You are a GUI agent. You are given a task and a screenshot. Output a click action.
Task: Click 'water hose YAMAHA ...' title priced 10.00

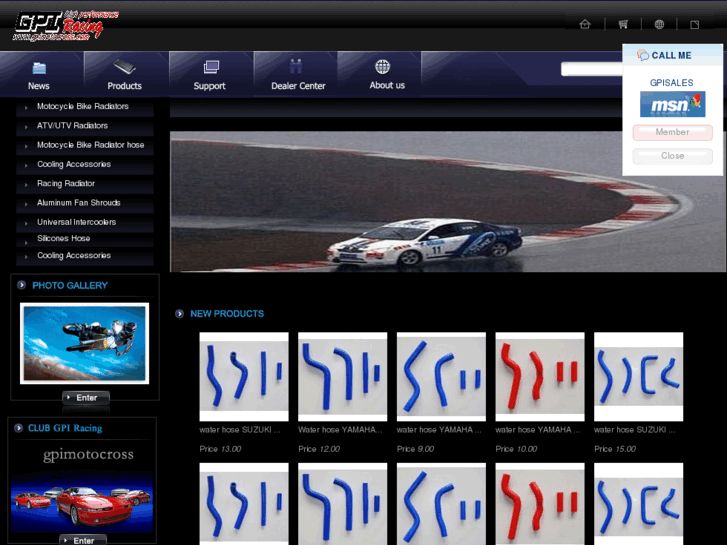pyautogui.click(x=537, y=430)
